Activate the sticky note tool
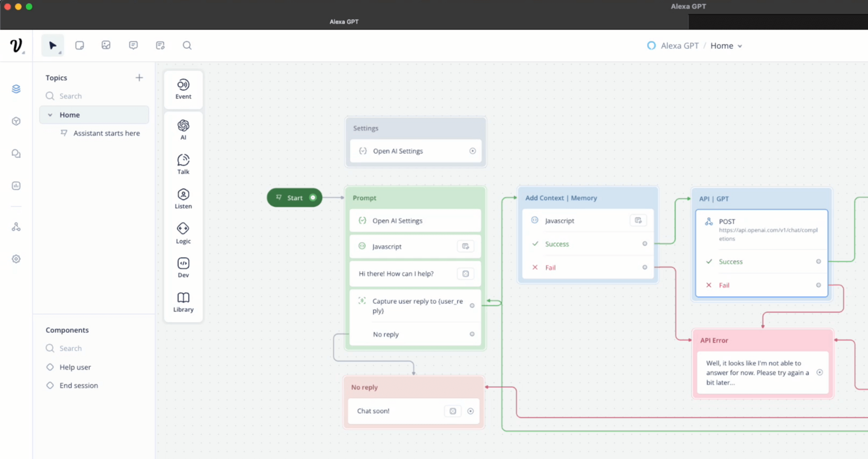Image resolution: width=868 pixels, height=459 pixels. pos(80,45)
